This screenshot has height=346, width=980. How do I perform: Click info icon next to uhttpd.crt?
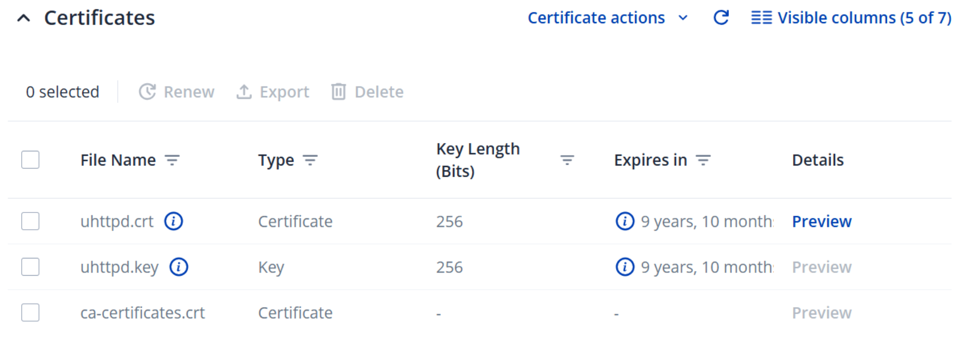click(x=174, y=221)
